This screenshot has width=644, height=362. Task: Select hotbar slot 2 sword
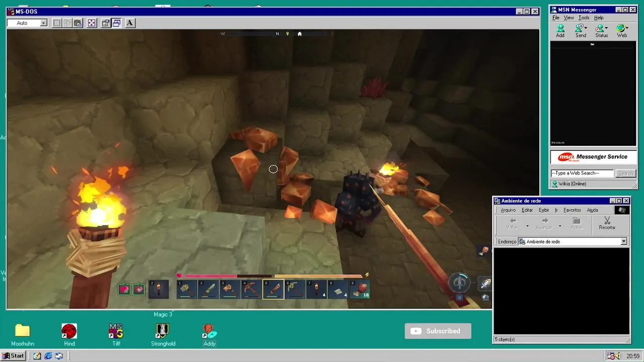coord(208,289)
